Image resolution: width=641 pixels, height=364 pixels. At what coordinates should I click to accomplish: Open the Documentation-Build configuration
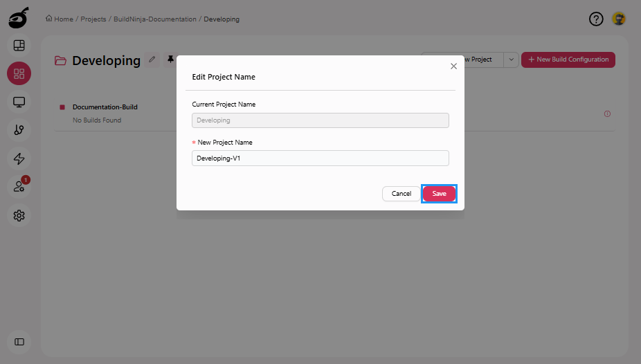(105, 107)
